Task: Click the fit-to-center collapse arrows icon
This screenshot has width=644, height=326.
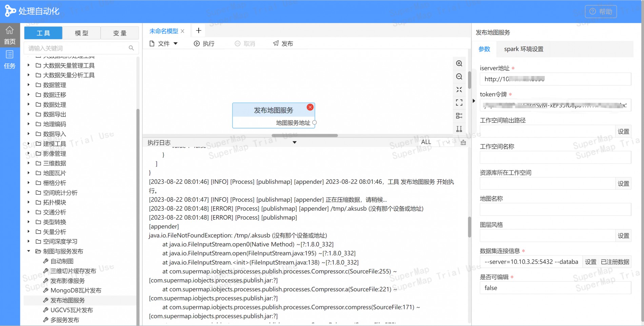Action: tap(459, 90)
